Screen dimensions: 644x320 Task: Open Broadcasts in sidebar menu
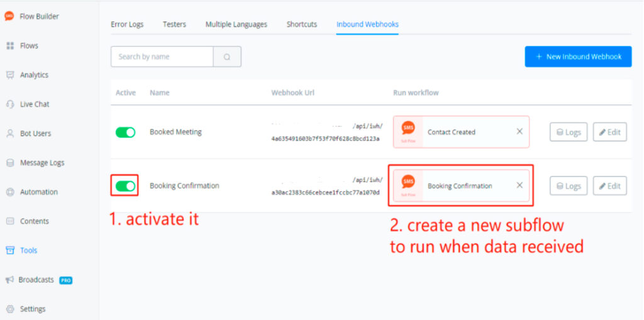coord(36,280)
